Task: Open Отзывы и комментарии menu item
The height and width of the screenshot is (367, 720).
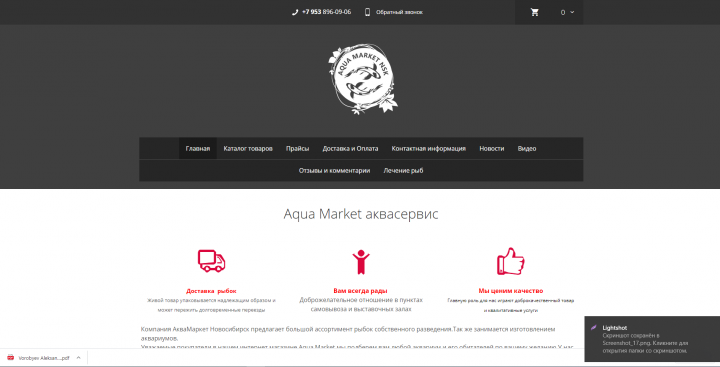Action: (x=334, y=170)
